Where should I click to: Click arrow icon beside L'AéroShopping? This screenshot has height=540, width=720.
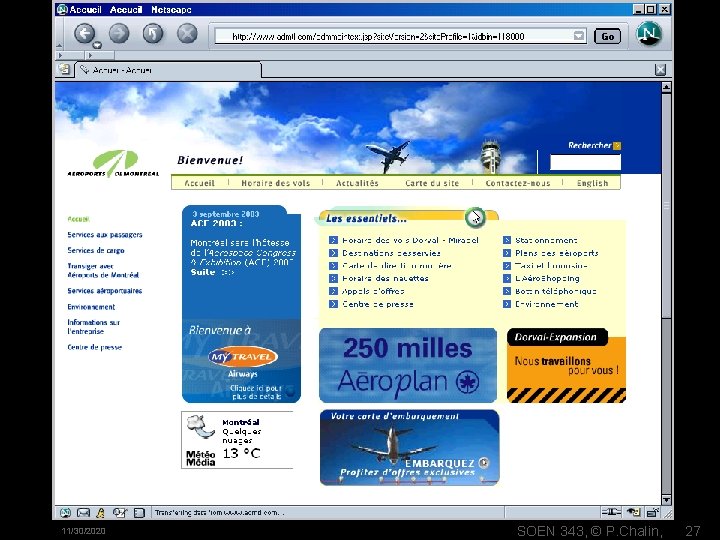click(507, 278)
